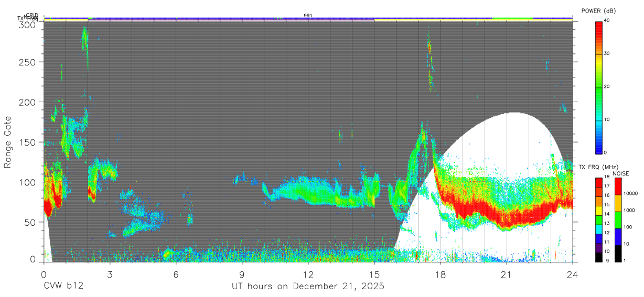644x297 pixels.
Task: Pick the green swatch in NOISE scale
Action: (618, 219)
